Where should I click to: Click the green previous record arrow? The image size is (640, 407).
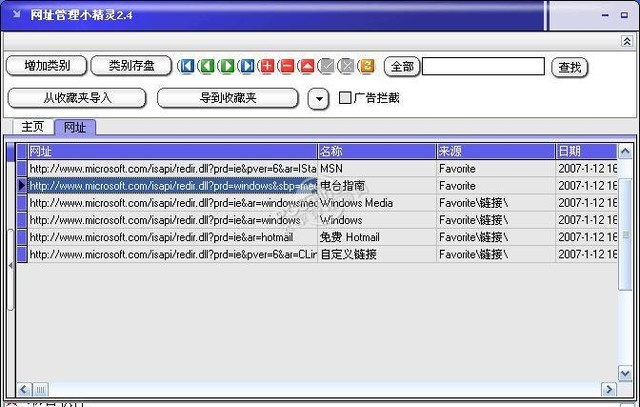click(x=206, y=67)
